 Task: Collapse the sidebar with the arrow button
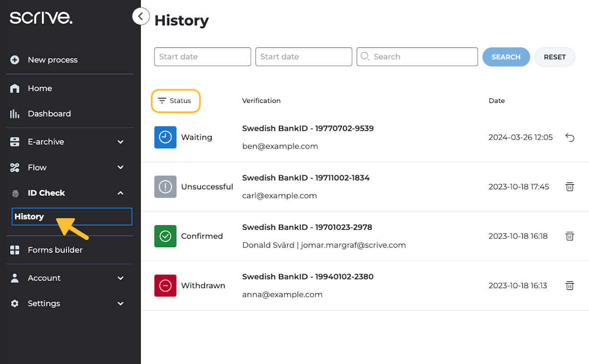coord(141,17)
